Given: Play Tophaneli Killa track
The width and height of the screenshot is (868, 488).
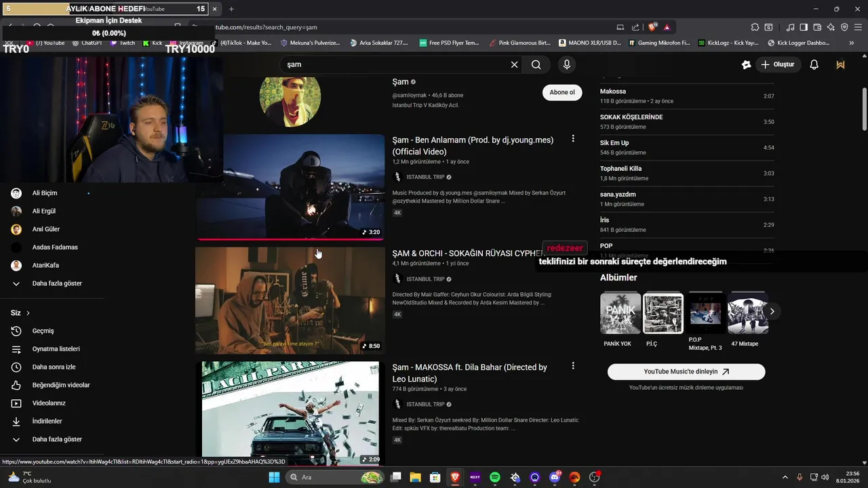Looking at the screenshot, I should pyautogui.click(x=687, y=174).
